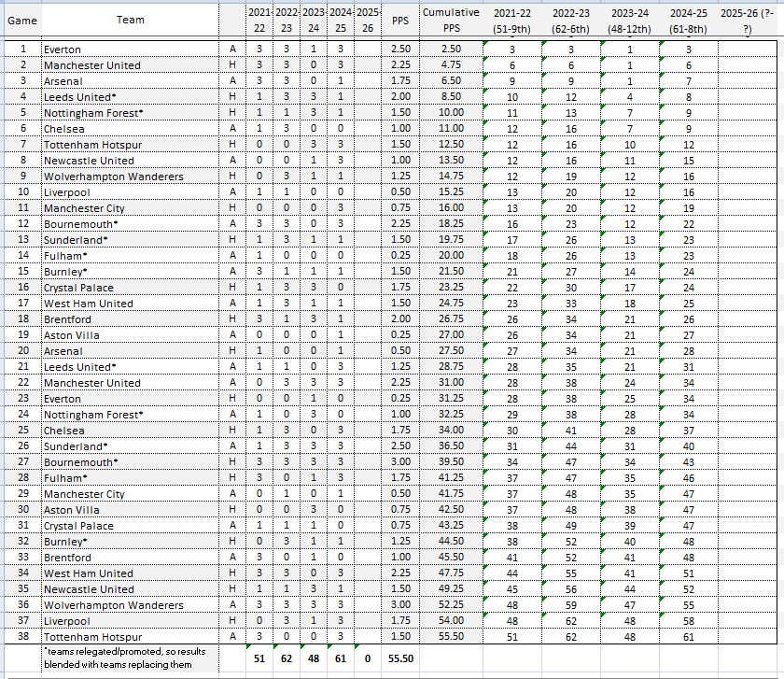Click the A venue cell in Chelsea game 6 row
This screenshot has height=679, width=784.
(x=232, y=129)
